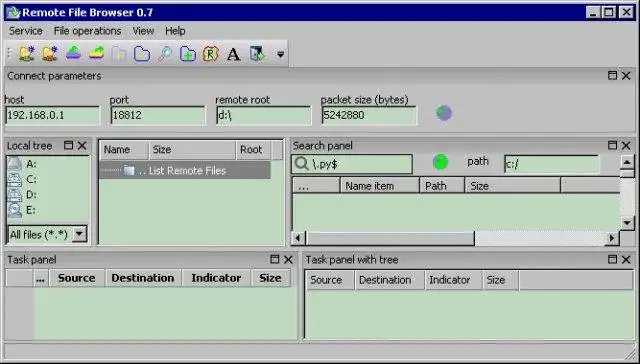Click the folder icon beside List Remote Files

click(x=129, y=170)
